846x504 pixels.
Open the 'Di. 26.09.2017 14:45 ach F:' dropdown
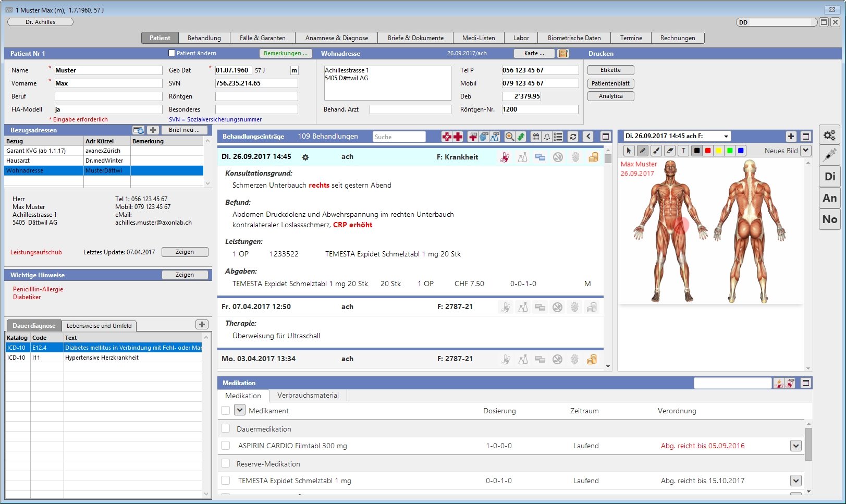click(x=726, y=136)
